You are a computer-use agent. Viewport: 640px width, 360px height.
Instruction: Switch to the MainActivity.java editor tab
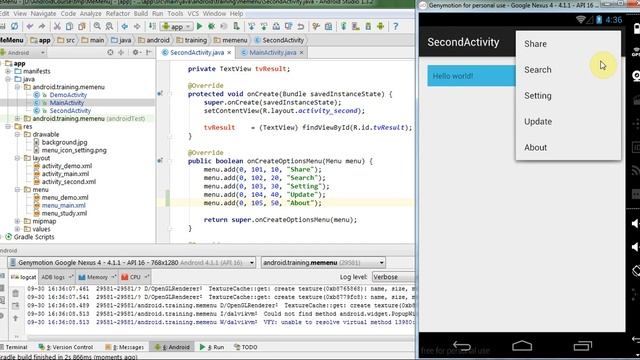[272, 53]
